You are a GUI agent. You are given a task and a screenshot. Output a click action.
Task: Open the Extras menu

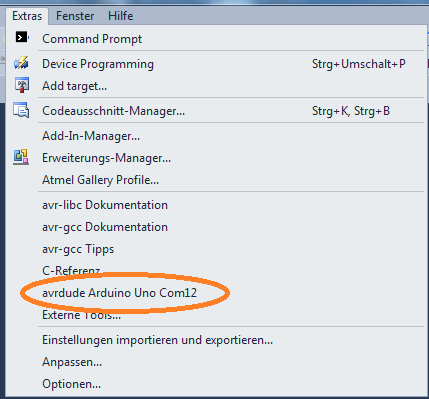[27, 16]
